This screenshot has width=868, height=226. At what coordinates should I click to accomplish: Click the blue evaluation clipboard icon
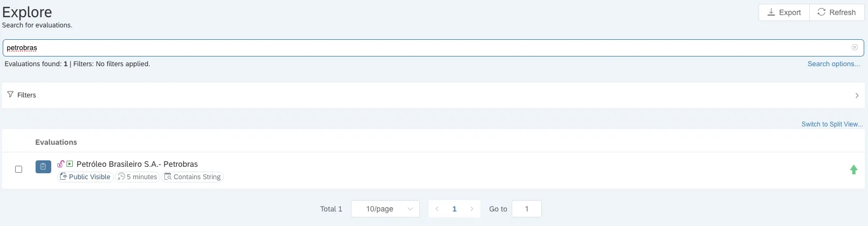pyautogui.click(x=43, y=167)
